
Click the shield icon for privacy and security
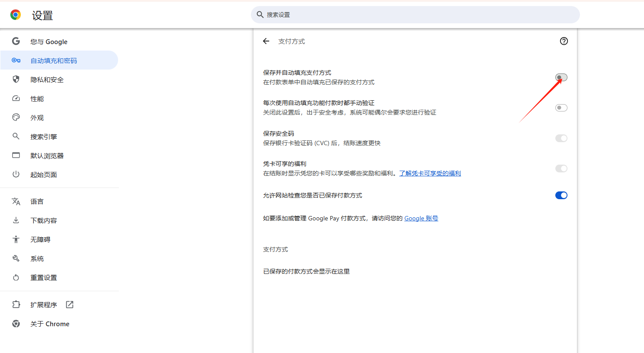point(16,79)
